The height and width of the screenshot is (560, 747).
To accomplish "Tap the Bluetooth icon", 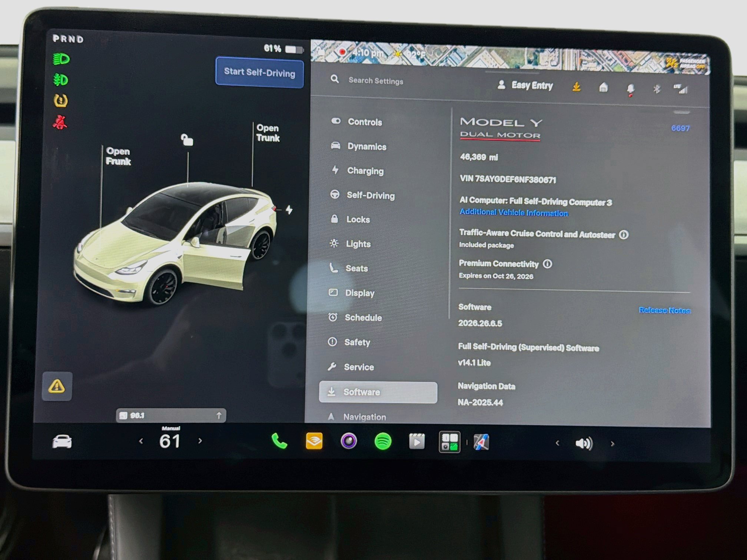I will tap(657, 89).
